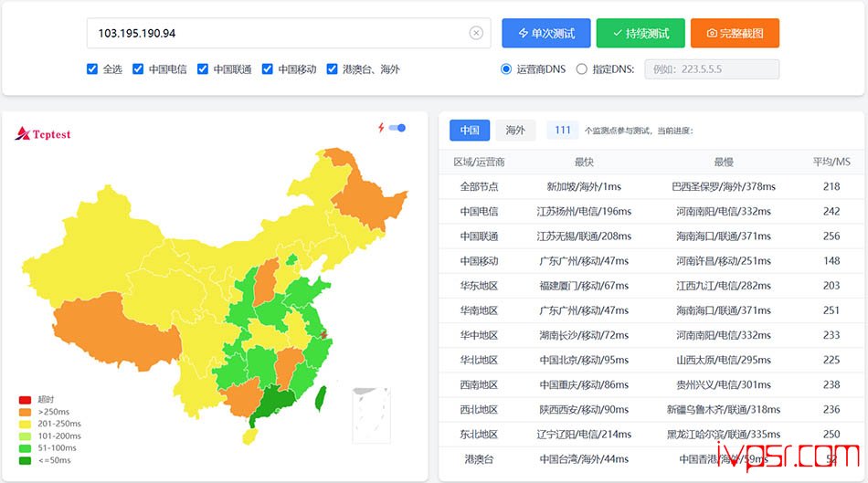868x483 pixels.
Task: Select the 中国联通 row in results table
Action: [651, 236]
